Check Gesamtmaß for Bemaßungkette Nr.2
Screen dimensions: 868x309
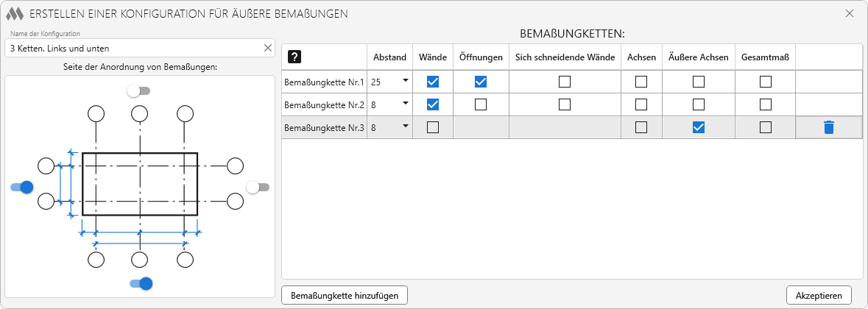tap(766, 104)
